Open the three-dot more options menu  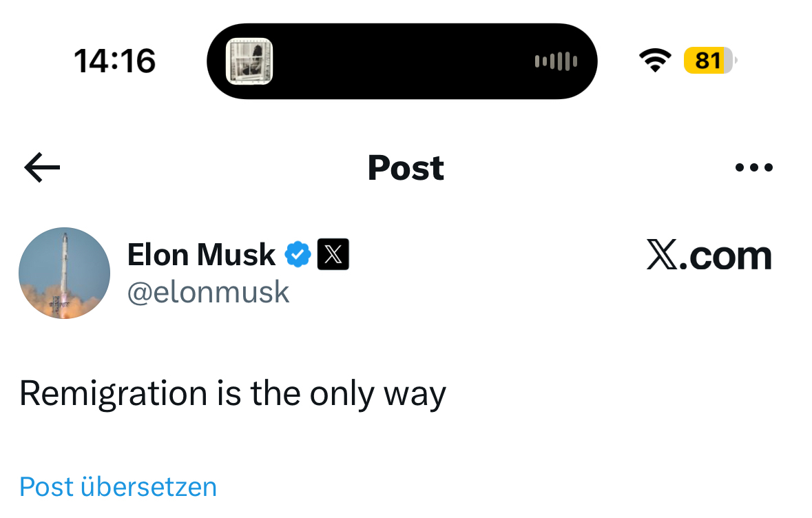pyautogui.click(x=754, y=167)
